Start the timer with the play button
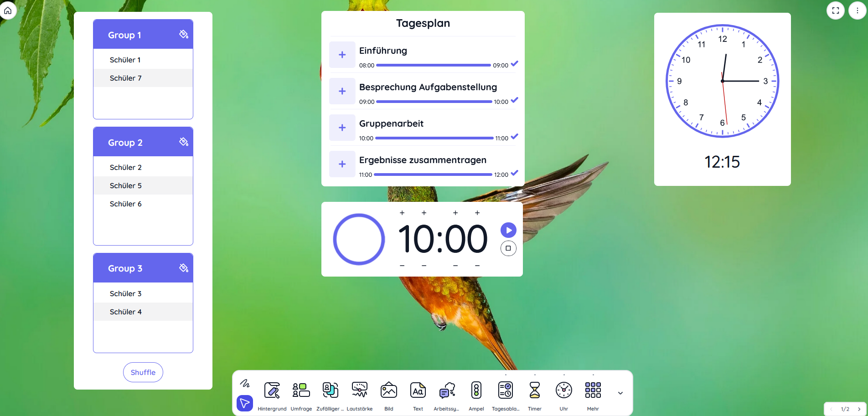Image resolution: width=868 pixels, height=416 pixels. (508, 230)
